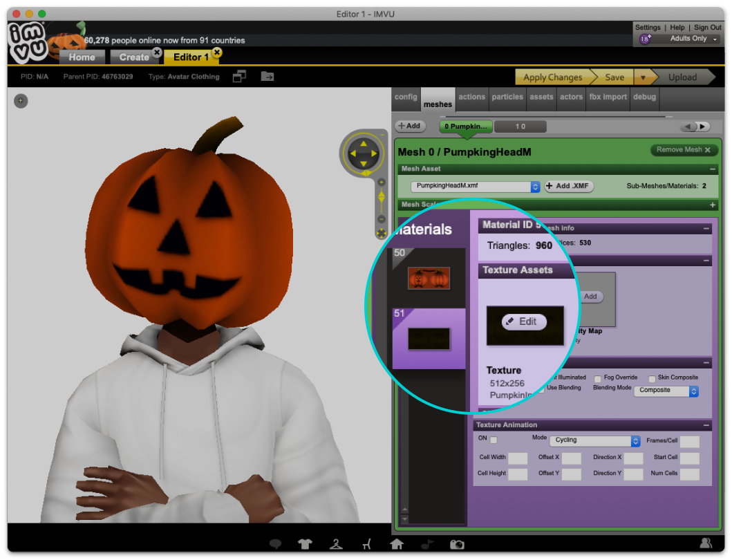Click the Add .XMF button

click(x=569, y=186)
